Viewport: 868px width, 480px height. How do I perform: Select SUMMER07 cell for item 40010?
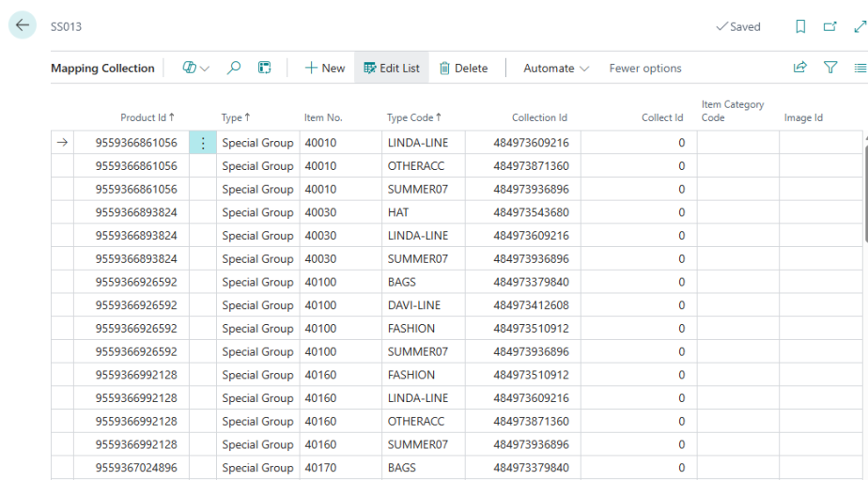[424, 190]
